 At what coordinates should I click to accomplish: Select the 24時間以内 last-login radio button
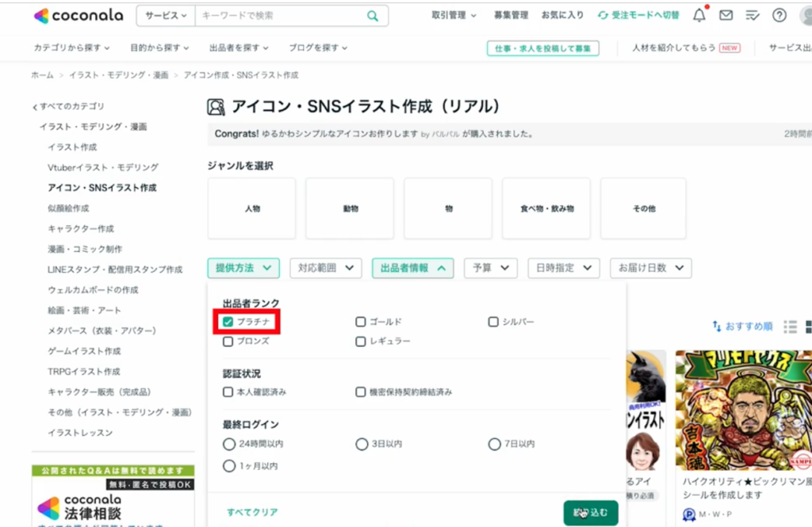point(230,445)
